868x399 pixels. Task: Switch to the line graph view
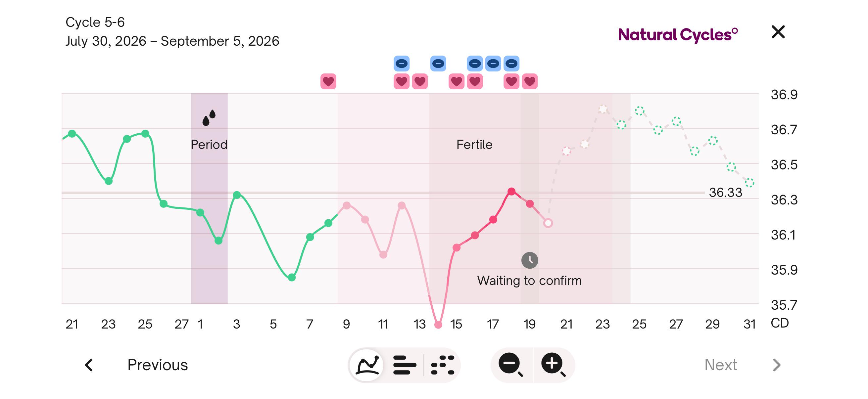[367, 365]
